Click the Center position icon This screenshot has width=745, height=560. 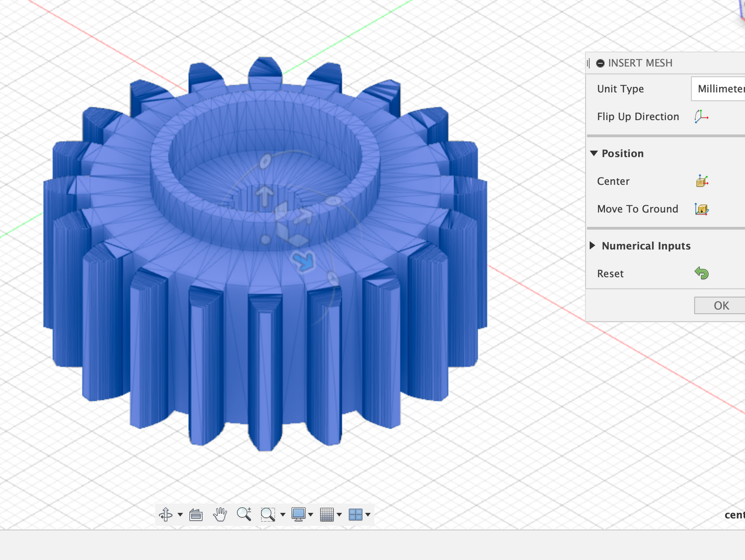702,181
